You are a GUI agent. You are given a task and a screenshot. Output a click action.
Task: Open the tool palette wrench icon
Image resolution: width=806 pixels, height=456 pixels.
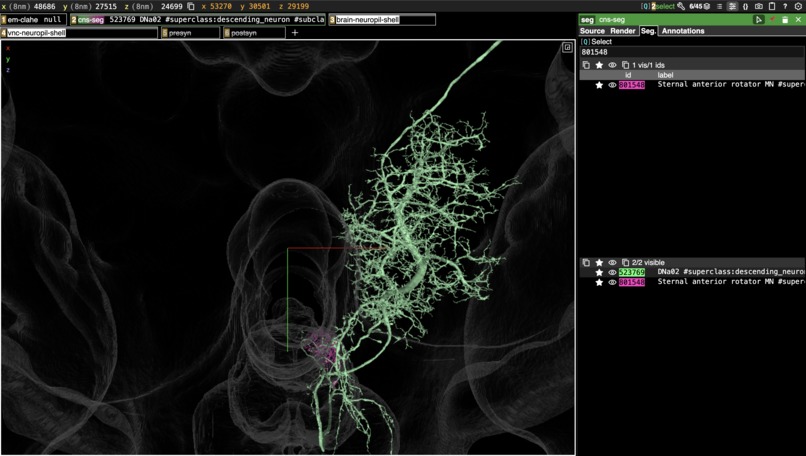(x=681, y=6)
